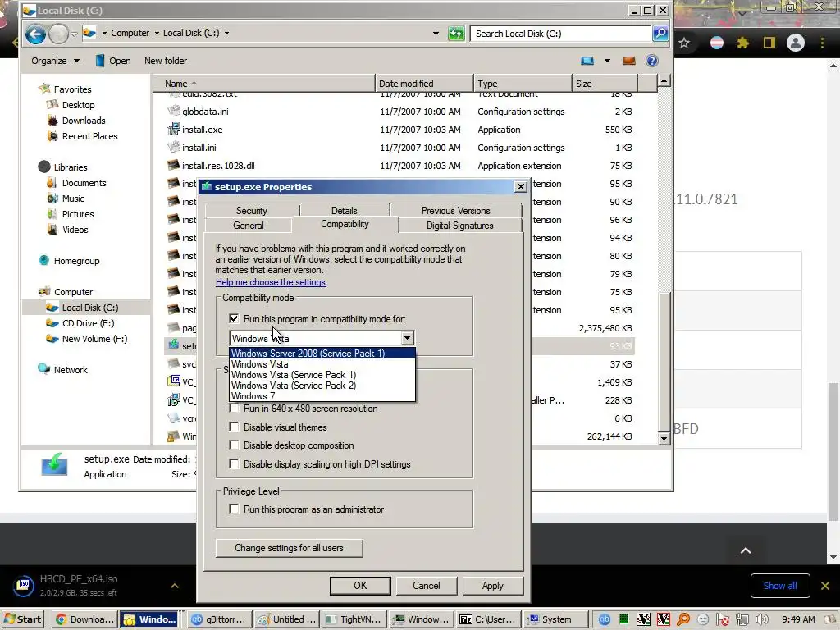Click the volume speaker tray icon
The image size is (840, 630).
(761, 619)
